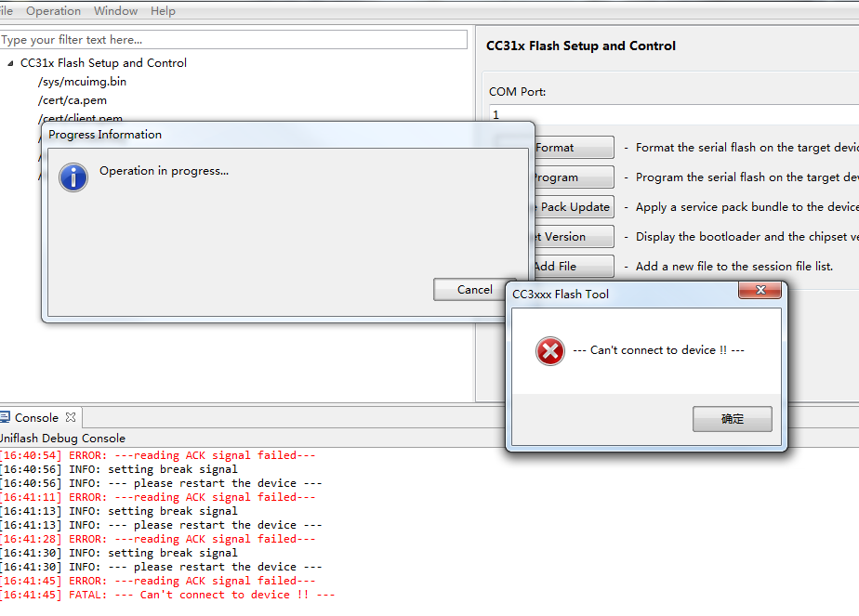Click the FATAL Can't connect to device console line
Image resolution: width=859 pixels, height=616 pixels.
click(167, 596)
